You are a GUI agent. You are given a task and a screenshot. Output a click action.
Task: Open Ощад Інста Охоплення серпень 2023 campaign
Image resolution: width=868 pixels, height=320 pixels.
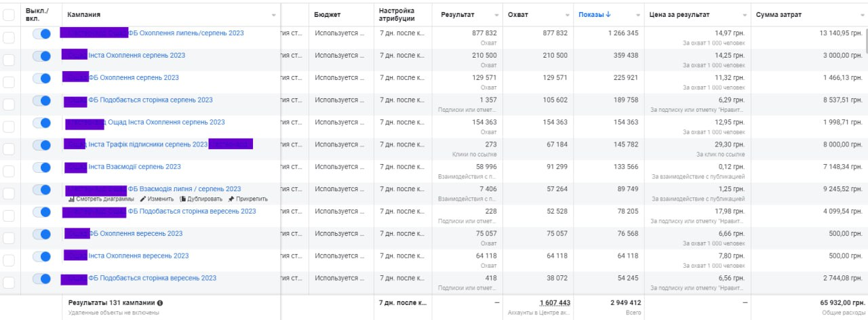pos(166,123)
